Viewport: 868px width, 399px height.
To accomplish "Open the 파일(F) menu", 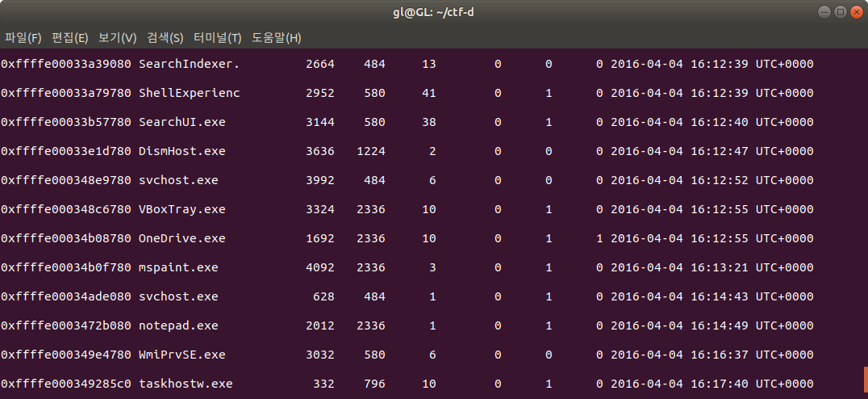I will [x=23, y=38].
